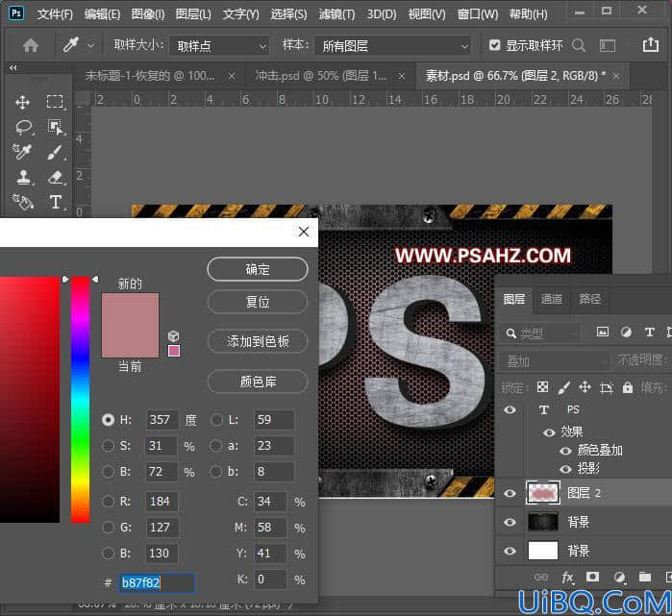This screenshot has height=616, width=672.
Task: Open the 叠加 blend mode dropdown
Action: (554, 360)
